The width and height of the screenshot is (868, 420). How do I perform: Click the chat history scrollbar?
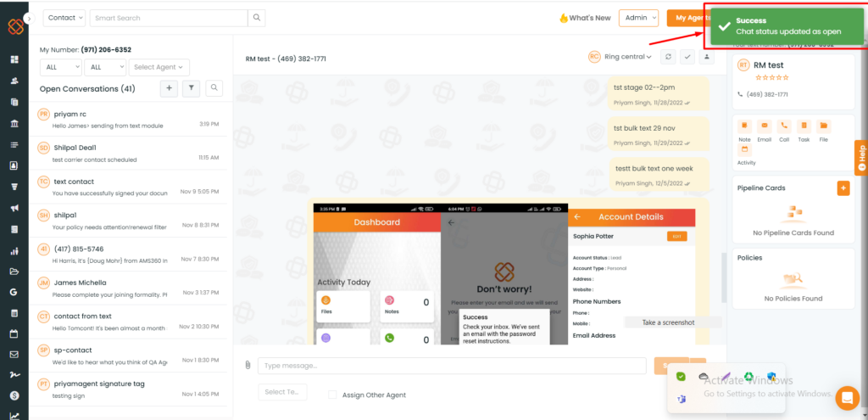click(724, 277)
